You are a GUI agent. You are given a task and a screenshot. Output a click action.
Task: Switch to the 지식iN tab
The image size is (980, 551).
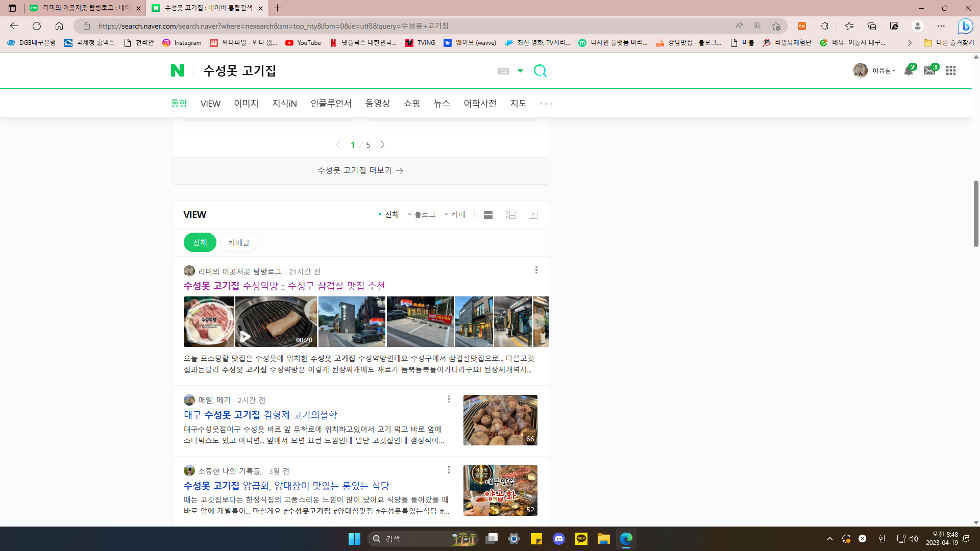tap(284, 103)
